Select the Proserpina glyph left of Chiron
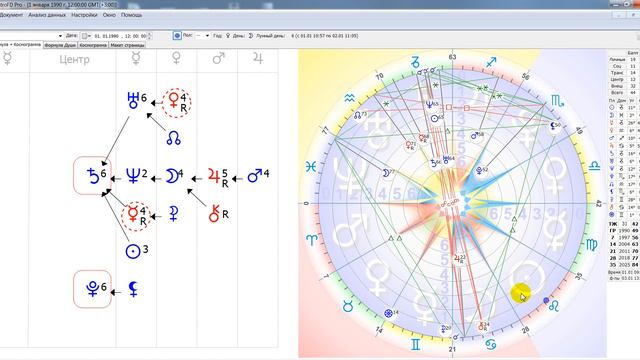The width and height of the screenshot is (640, 360). coord(174,213)
